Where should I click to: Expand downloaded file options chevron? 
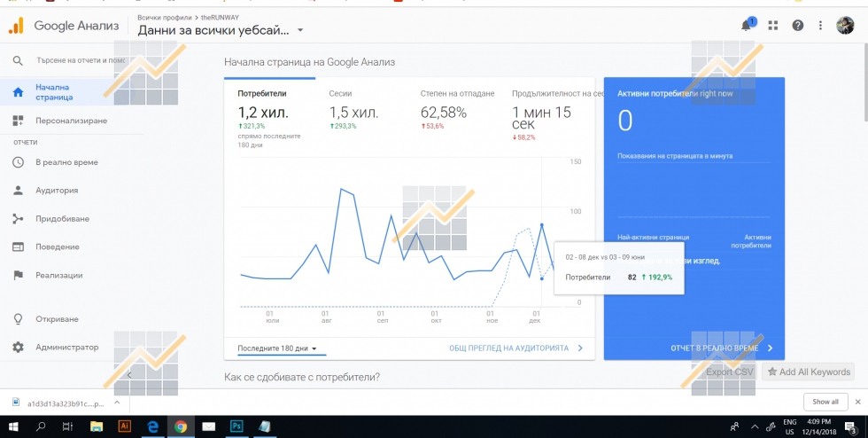click(117, 403)
